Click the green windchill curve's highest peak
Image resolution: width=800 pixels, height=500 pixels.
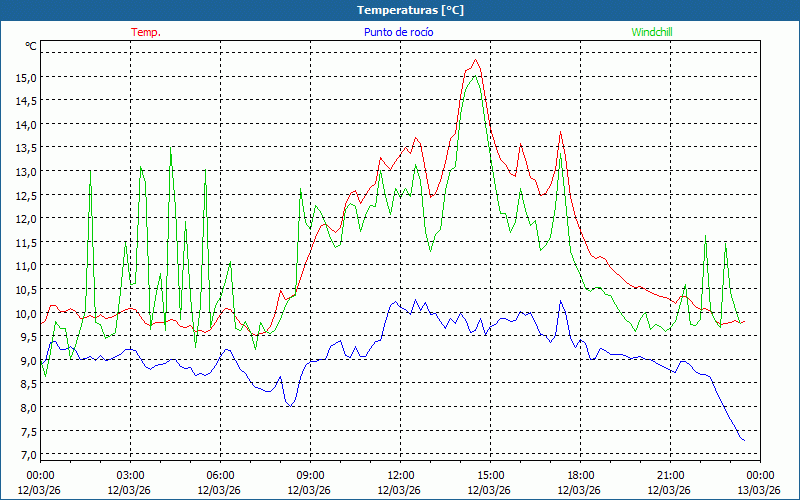(474, 77)
